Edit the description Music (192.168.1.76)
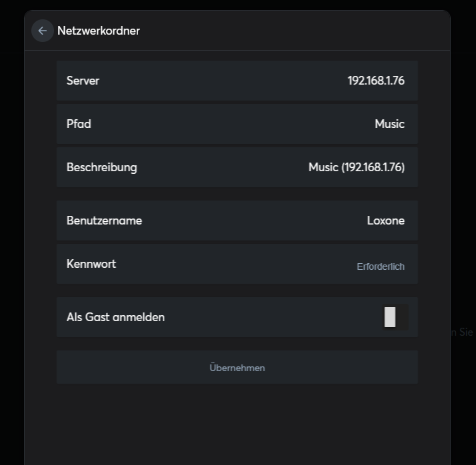 356,167
